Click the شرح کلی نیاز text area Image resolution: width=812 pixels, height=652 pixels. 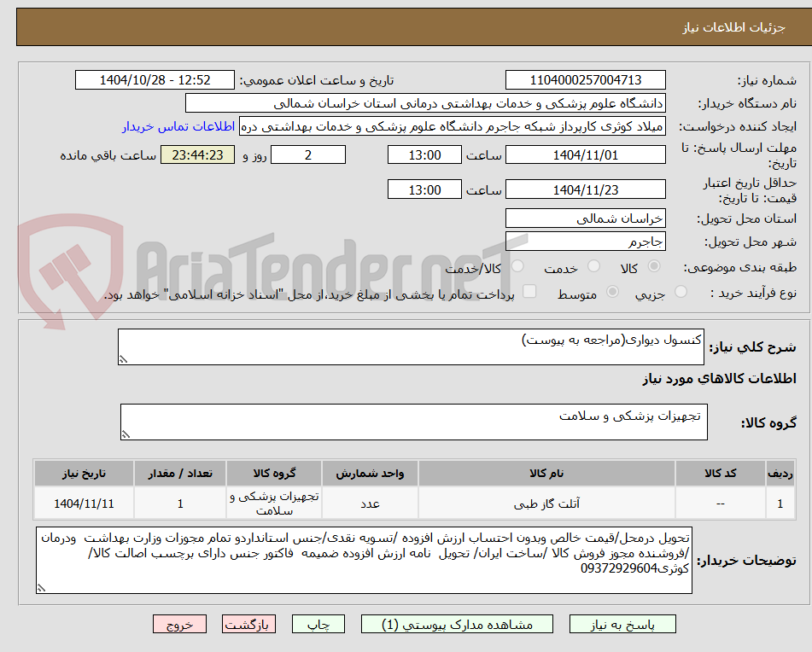(411, 346)
